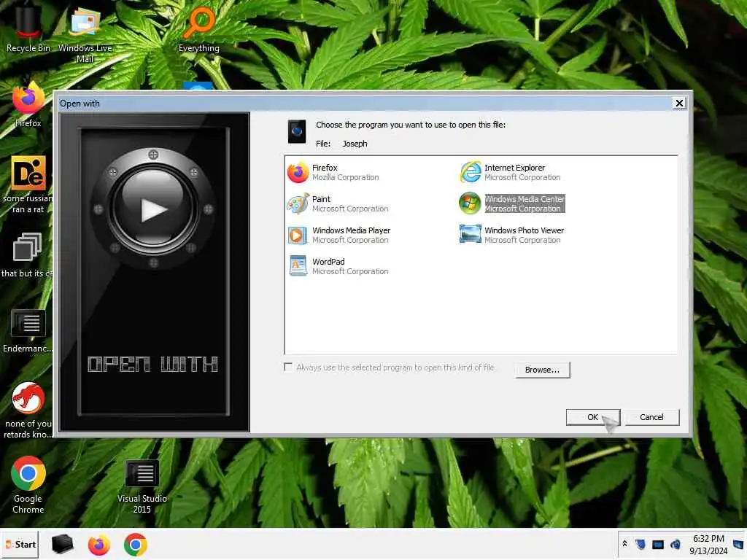Open the Start menu

point(20,544)
